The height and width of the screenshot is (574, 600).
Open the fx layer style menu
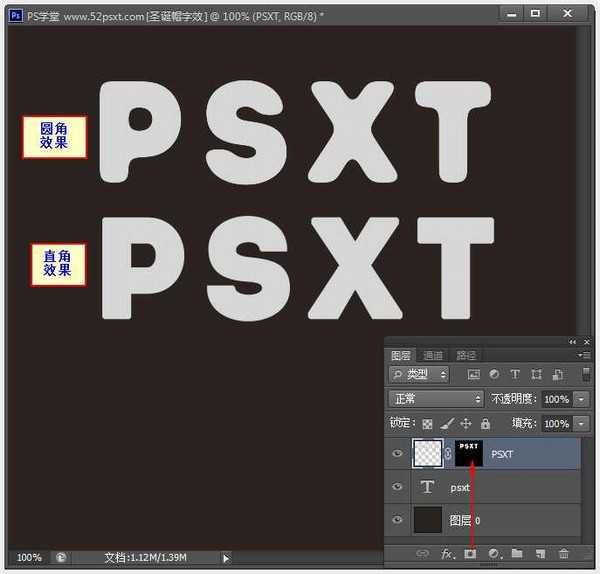click(446, 553)
